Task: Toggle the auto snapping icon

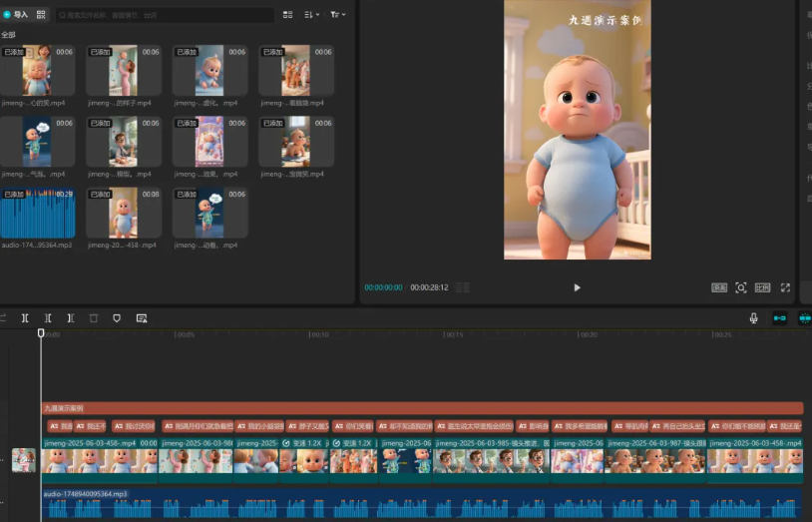Action: (x=805, y=318)
